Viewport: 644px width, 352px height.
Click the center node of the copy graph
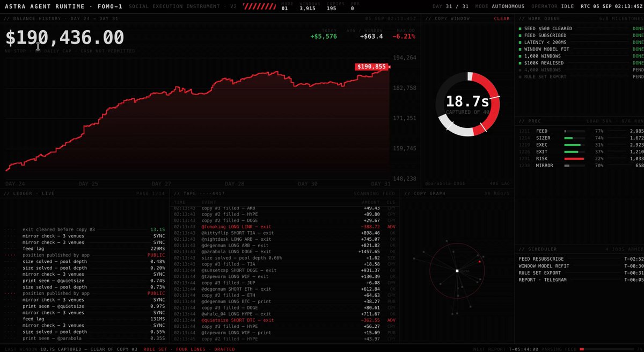(x=457, y=271)
